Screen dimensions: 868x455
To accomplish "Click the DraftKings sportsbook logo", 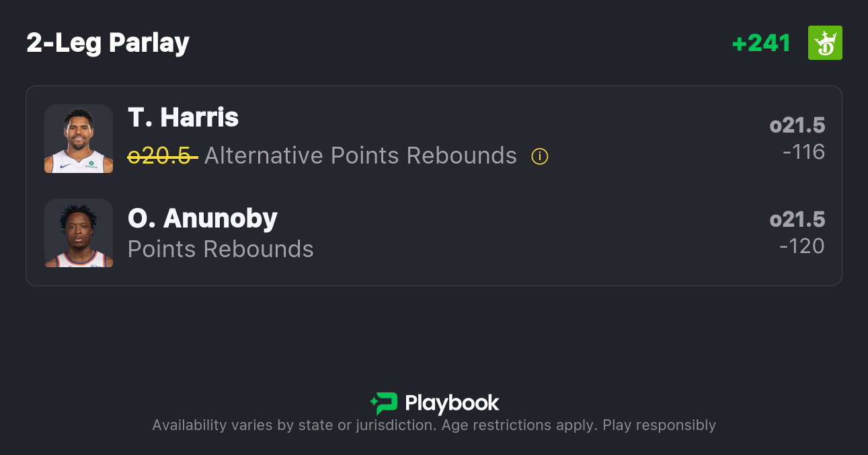I will [825, 43].
